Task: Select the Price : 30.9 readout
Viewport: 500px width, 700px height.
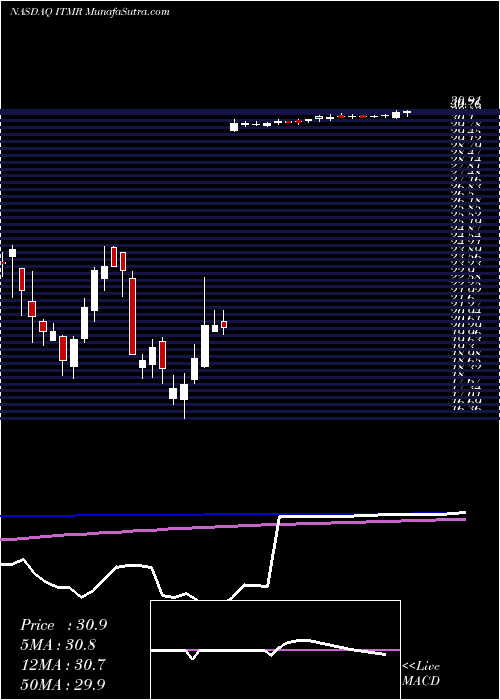Action: (63, 625)
